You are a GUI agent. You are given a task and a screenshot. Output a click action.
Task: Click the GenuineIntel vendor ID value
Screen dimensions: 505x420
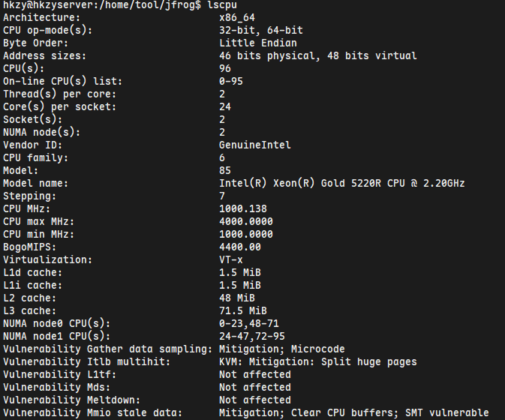[x=255, y=145]
